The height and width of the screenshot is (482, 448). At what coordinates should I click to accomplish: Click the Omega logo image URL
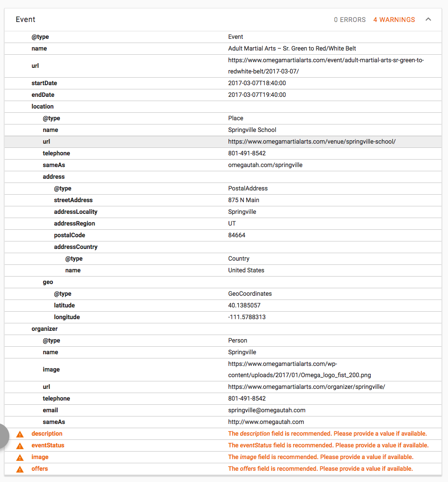tap(300, 370)
